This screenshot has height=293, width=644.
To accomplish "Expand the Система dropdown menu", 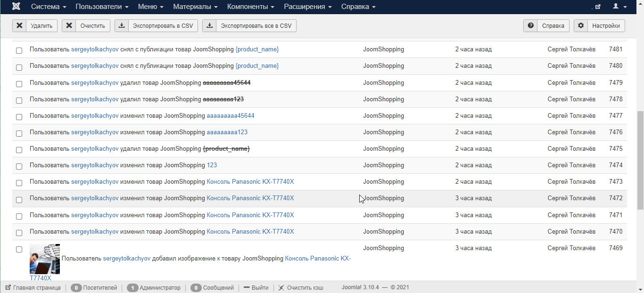I will coord(49,7).
